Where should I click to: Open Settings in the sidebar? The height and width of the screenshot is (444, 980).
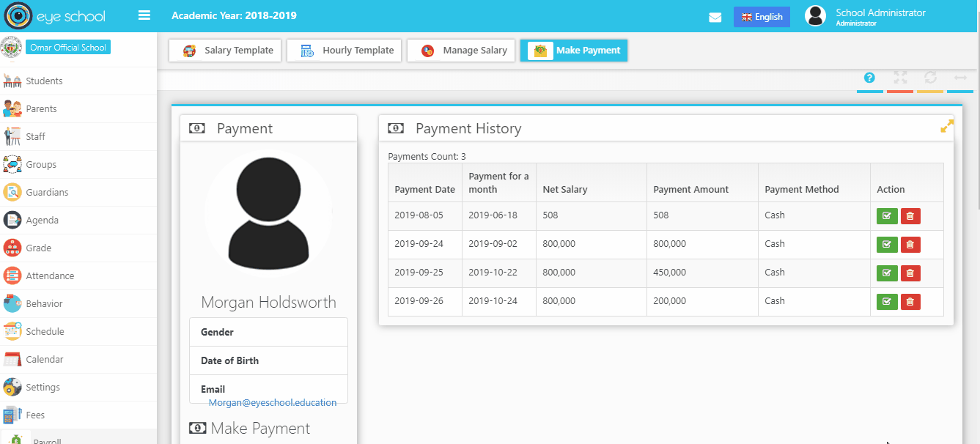(x=78, y=388)
